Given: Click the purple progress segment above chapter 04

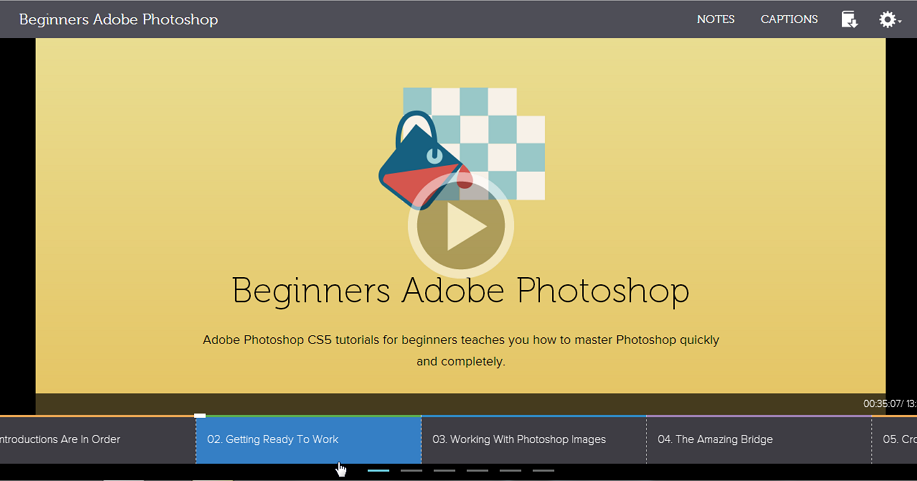Looking at the screenshot, I should click(x=759, y=416).
